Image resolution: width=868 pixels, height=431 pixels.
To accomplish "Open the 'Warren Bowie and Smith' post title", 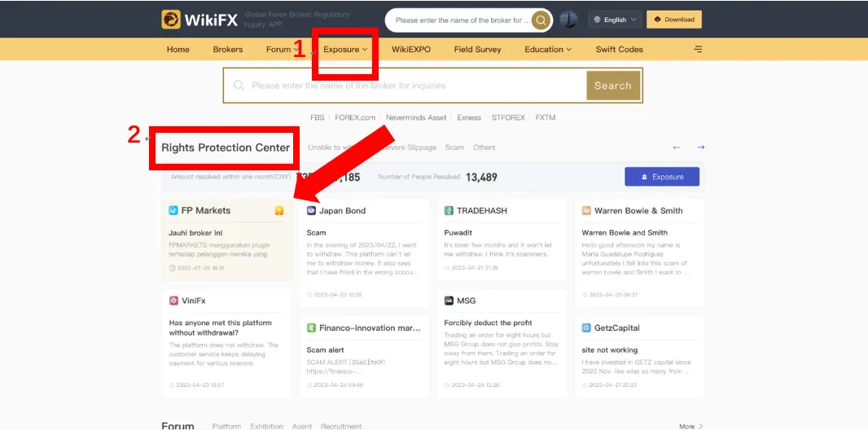I will pos(625,233).
